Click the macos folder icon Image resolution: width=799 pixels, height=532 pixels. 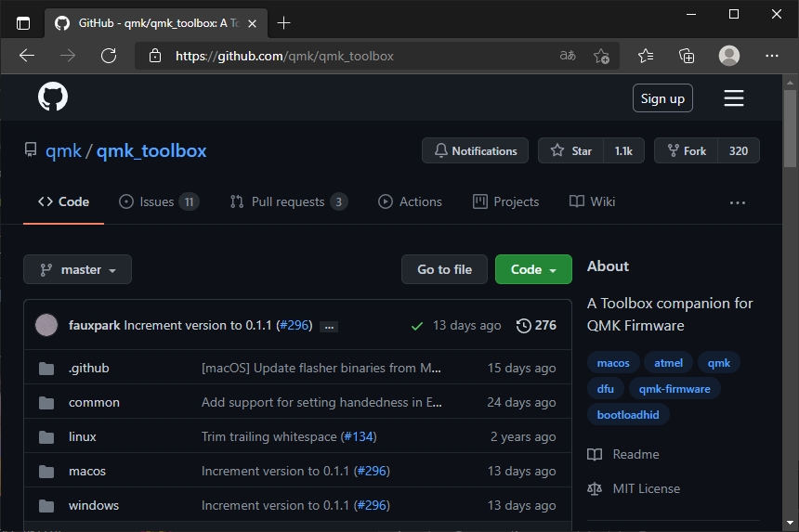[46, 472]
